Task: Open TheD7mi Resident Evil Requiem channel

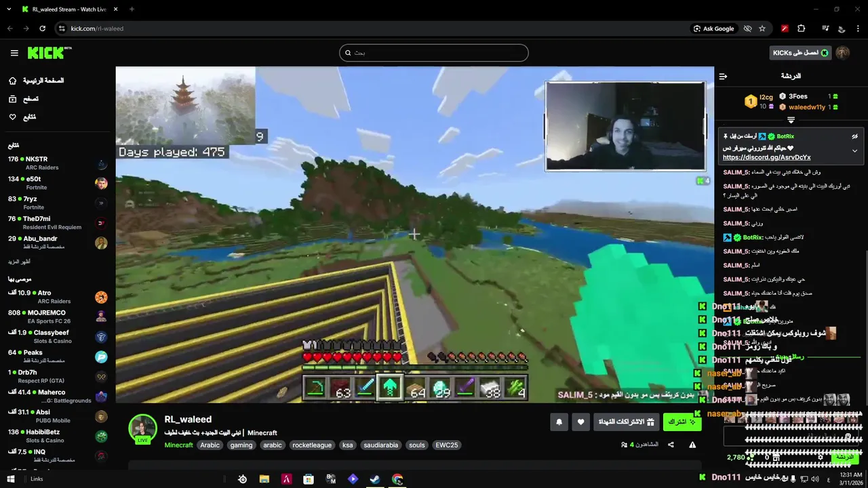Action: 57,223
